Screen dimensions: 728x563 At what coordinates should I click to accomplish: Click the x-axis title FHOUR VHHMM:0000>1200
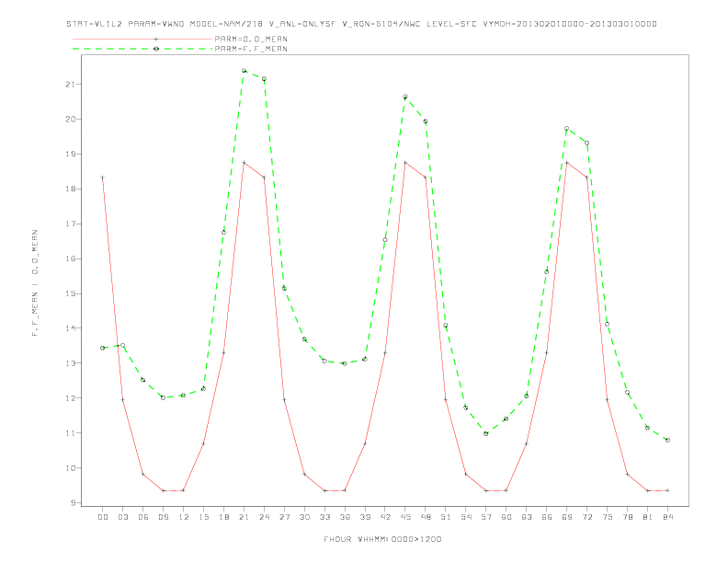[x=382, y=539]
